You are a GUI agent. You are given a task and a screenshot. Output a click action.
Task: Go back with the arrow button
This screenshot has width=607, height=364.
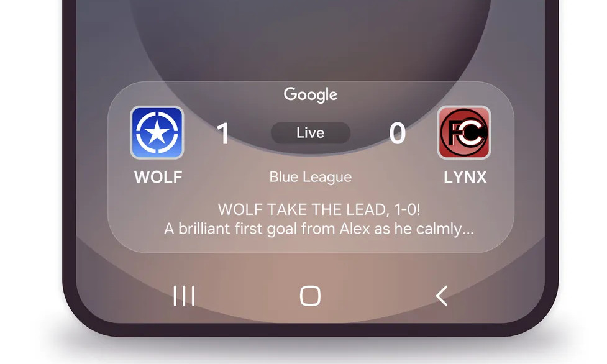click(442, 296)
